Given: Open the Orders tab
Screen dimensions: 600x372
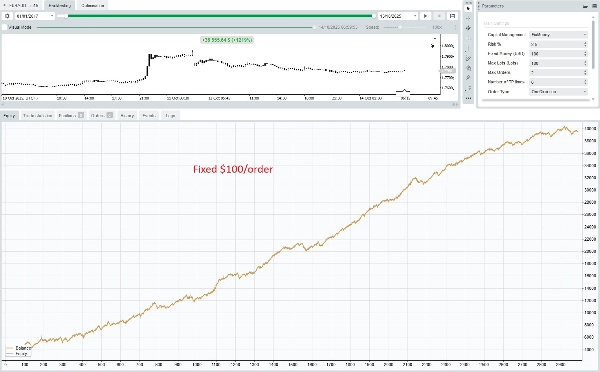Looking at the screenshot, I should tap(101, 115).
